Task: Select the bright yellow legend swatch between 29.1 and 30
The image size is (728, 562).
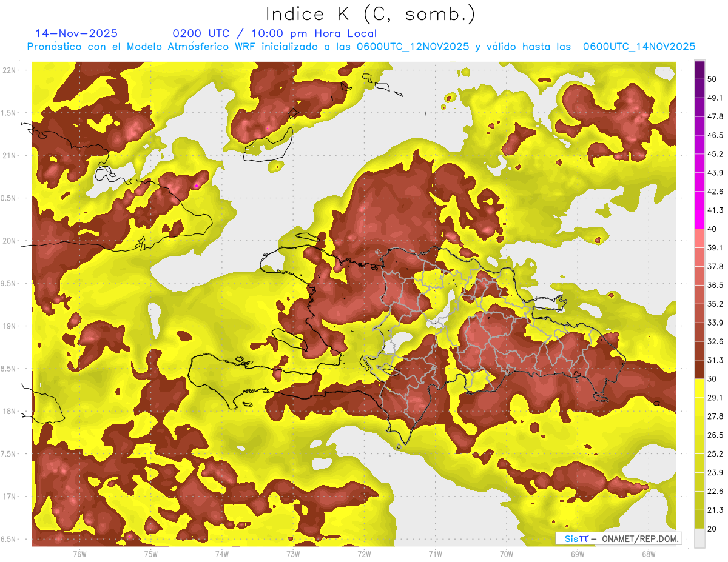Action: (x=699, y=388)
